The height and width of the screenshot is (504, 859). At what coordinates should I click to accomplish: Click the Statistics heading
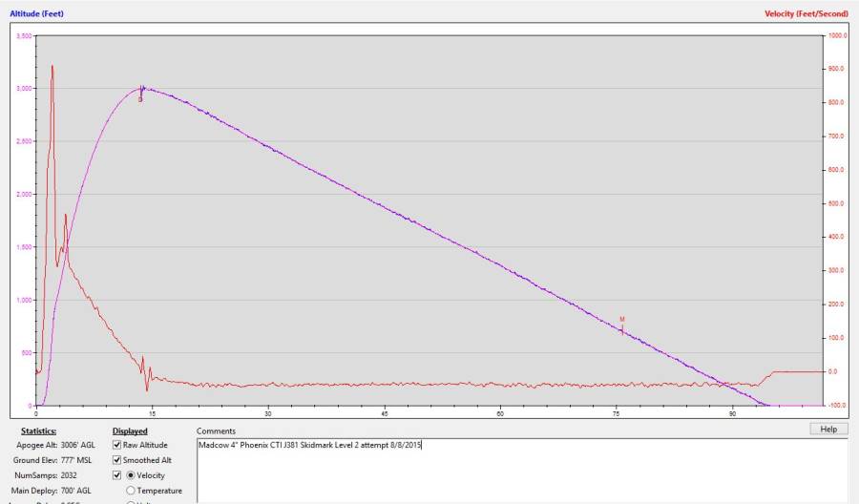tap(40, 431)
